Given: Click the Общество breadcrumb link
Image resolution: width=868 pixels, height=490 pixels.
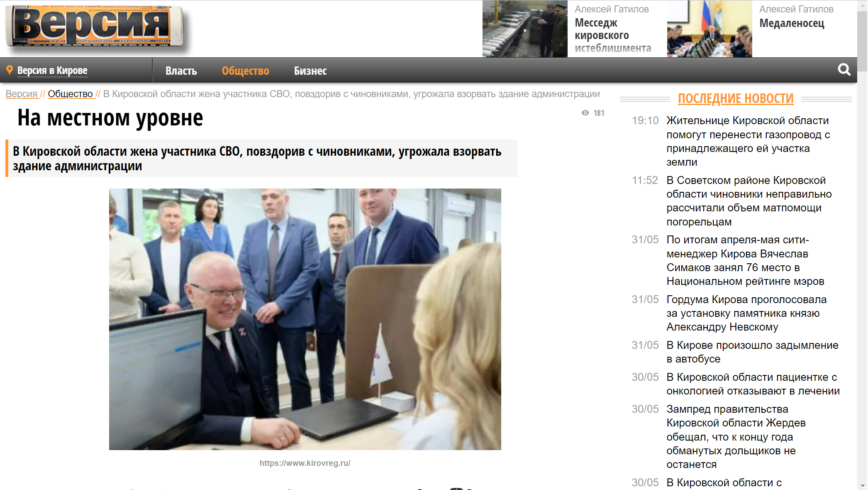Looking at the screenshot, I should pyautogui.click(x=71, y=94).
